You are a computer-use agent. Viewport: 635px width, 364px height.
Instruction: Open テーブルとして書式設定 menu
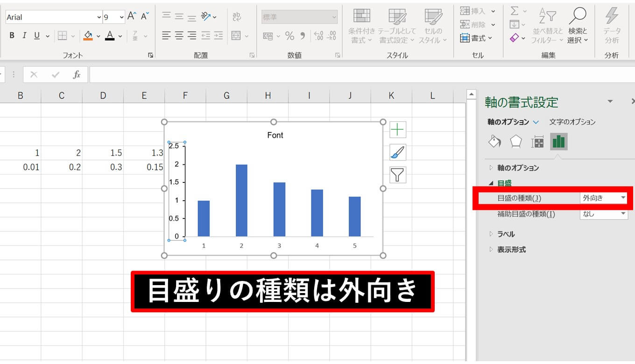(x=396, y=26)
